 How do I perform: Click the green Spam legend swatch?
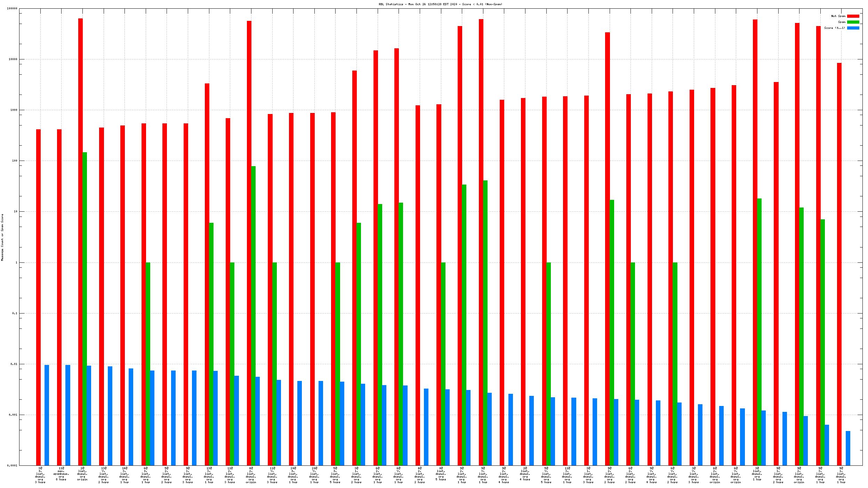[x=853, y=22]
